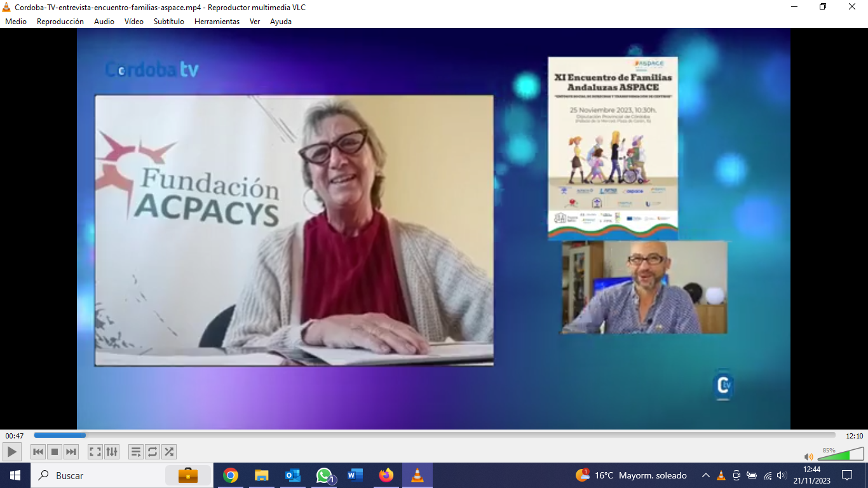Open the Vídeo menu
This screenshot has width=868, height=488.
134,22
